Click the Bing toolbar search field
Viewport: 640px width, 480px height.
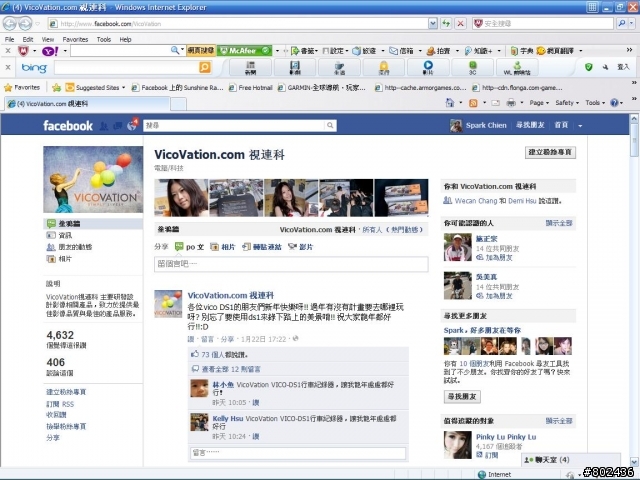click(127, 67)
